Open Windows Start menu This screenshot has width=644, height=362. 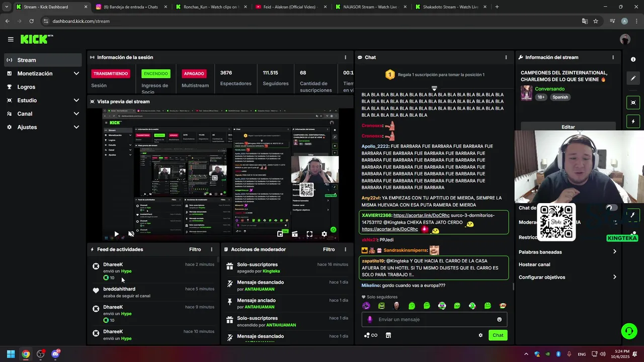pyautogui.click(x=11, y=354)
